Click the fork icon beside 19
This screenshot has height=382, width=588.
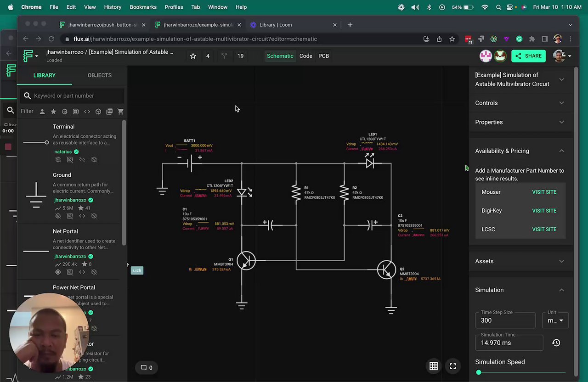224,56
